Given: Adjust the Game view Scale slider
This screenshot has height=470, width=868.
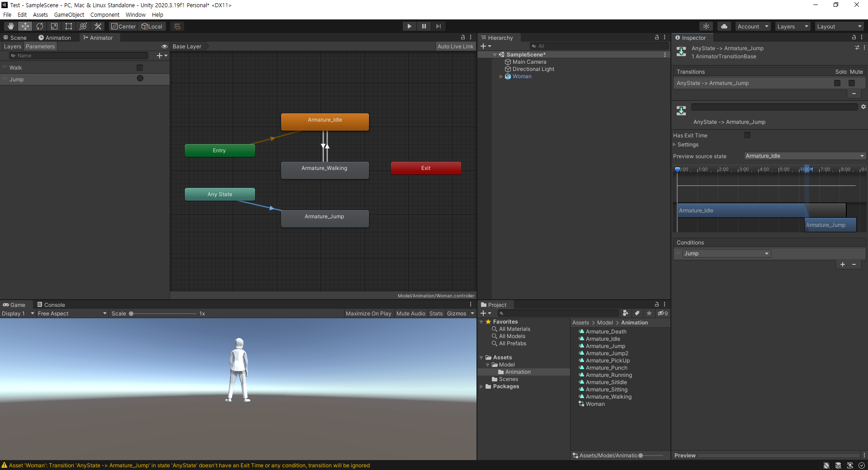Looking at the screenshot, I should tap(164, 314).
